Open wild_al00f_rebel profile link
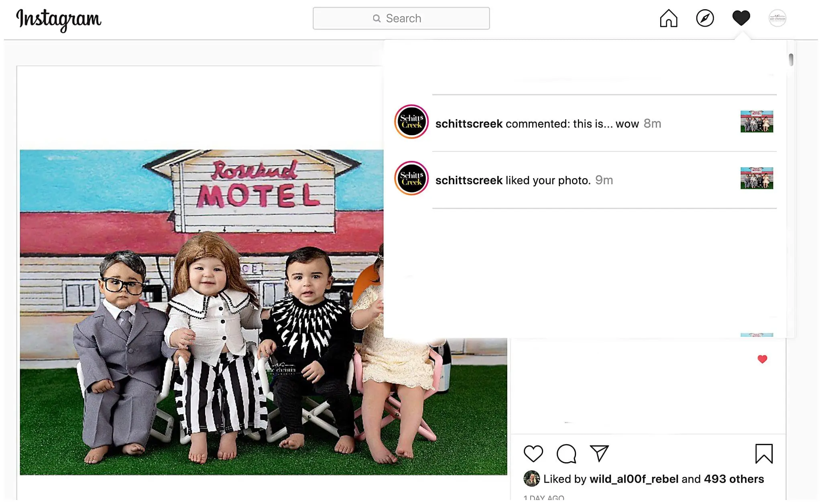Screen dimensions: 822x504 coord(634,479)
